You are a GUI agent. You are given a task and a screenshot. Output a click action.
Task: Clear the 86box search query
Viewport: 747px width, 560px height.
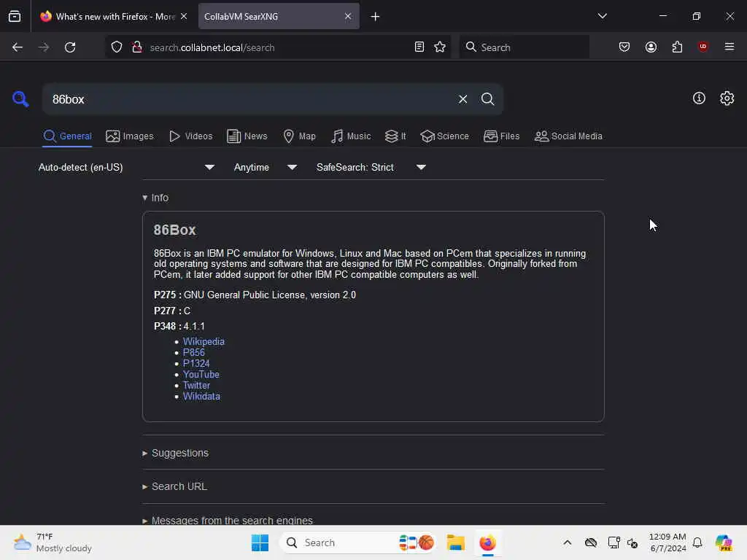click(x=462, y=99)
